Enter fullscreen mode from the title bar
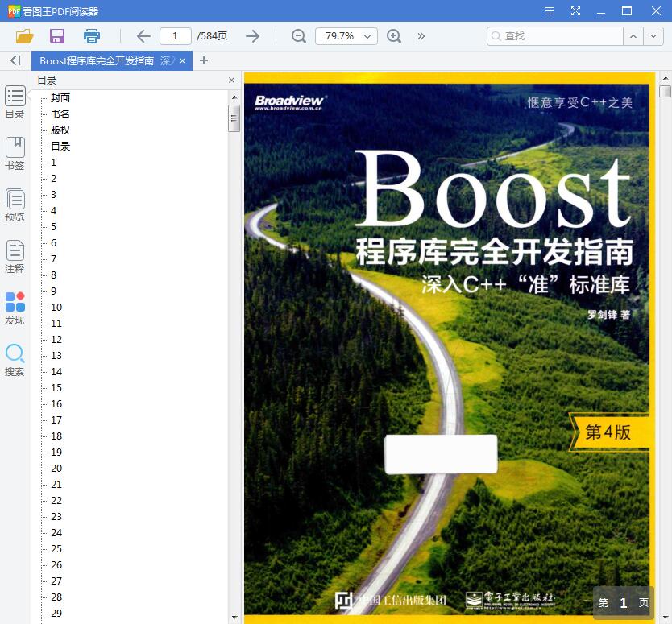The height and width of the screenshot is (624, 672). [x=575, y=11]
